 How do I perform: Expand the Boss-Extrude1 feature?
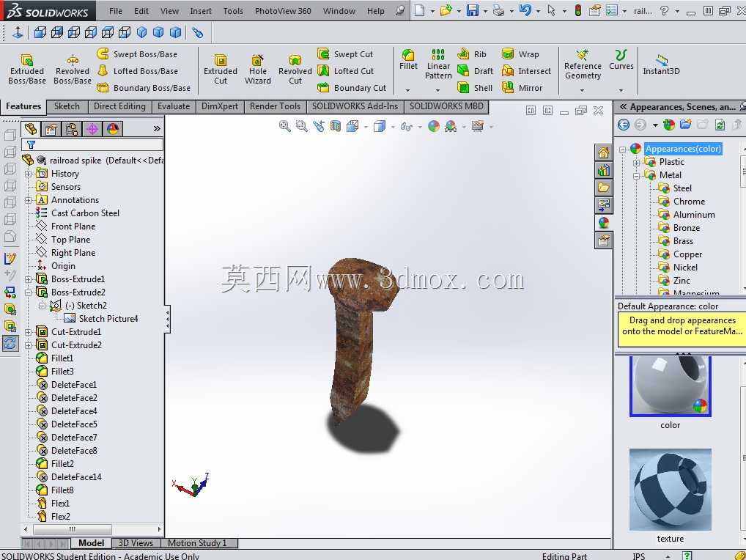(28, 279)
